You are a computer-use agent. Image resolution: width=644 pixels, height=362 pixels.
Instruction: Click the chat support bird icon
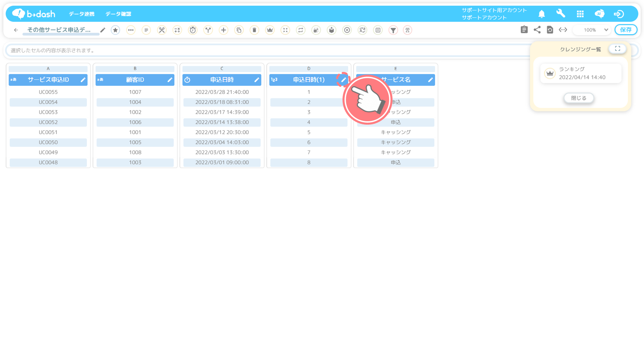click(x=600, y=14)
